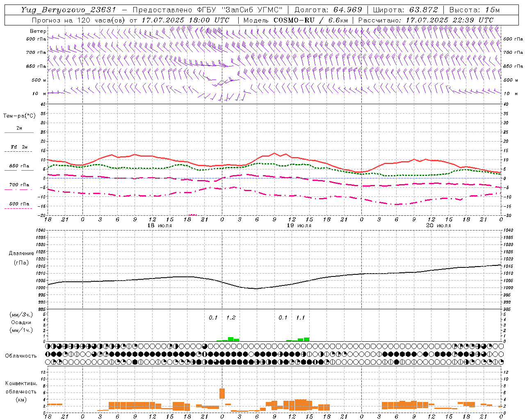525x420 pixels.
Task: Click the 'Облачность' cloudiness label
Action: (x=21, y=356)
